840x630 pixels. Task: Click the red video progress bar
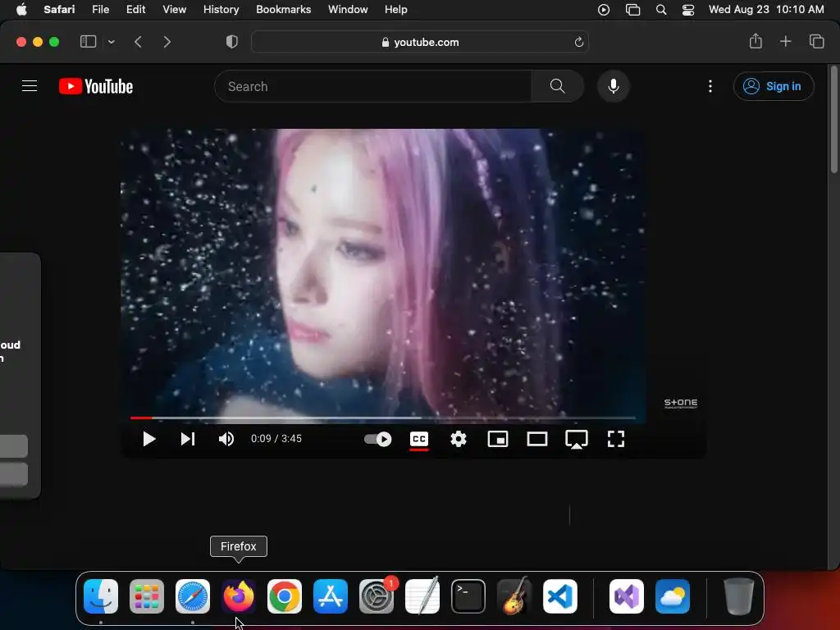(x=141, y=418)
